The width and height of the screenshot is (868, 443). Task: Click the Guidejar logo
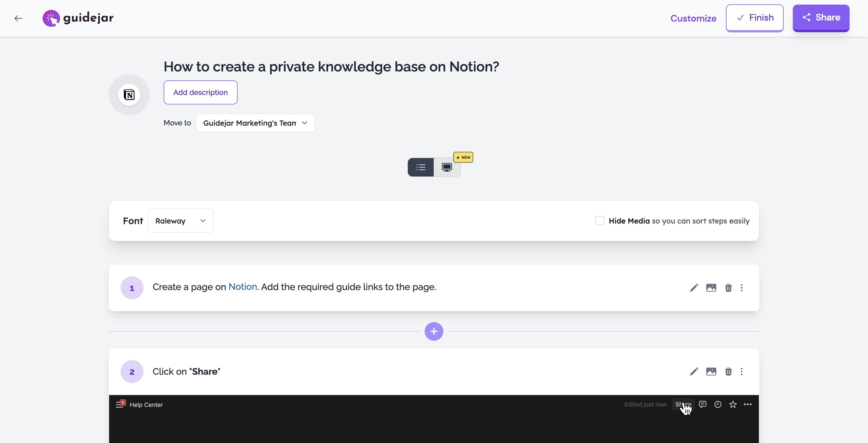(x=78, y=18)
